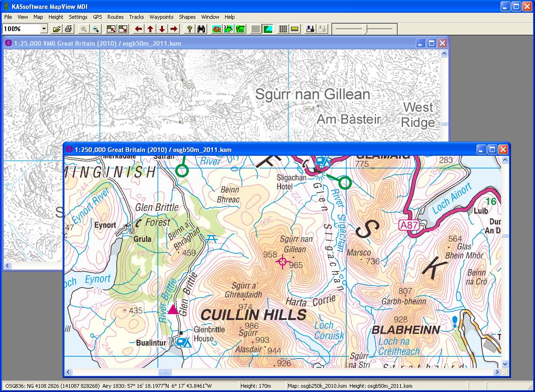Open the File menu

[8, 16]
